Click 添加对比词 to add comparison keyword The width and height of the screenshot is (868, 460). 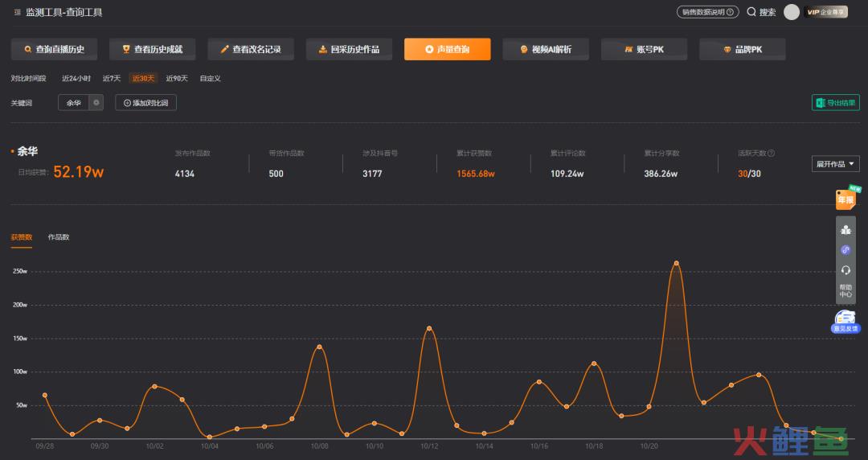coord(146,102)
